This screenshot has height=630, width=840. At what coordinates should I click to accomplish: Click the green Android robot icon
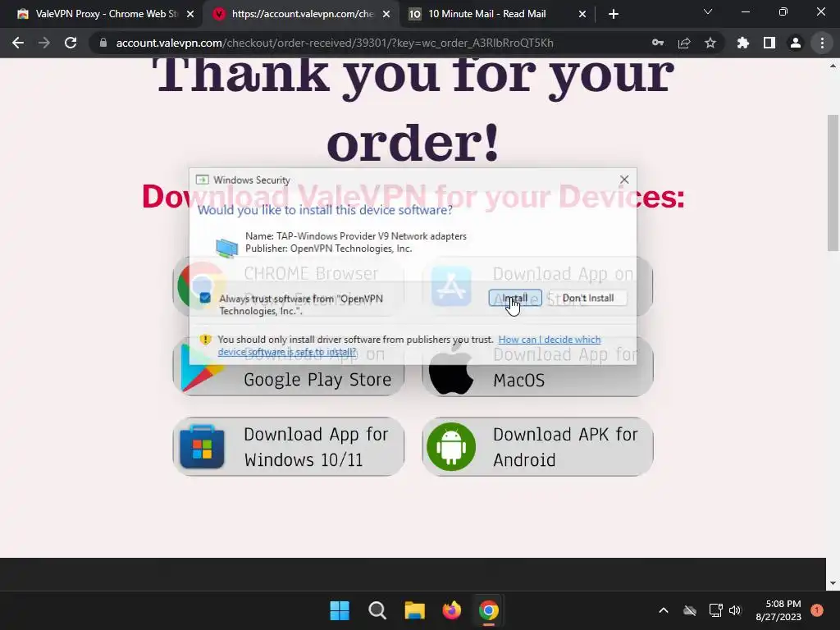click(x=451, y=447)
